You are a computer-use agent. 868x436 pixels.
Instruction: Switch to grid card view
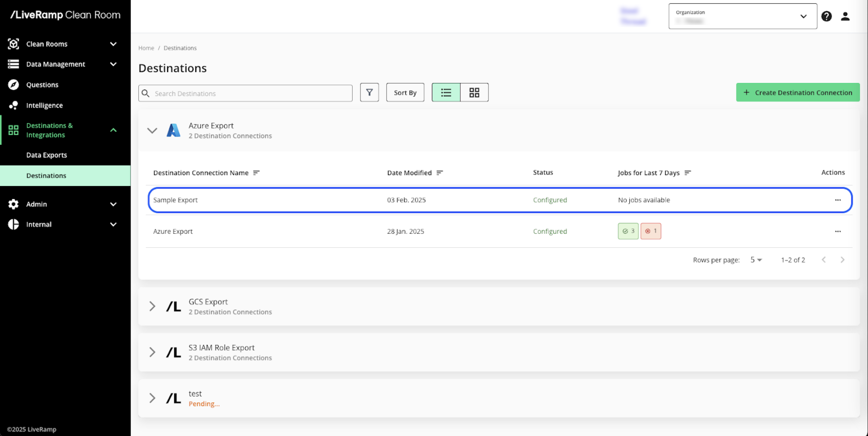[x=474, y=92]
